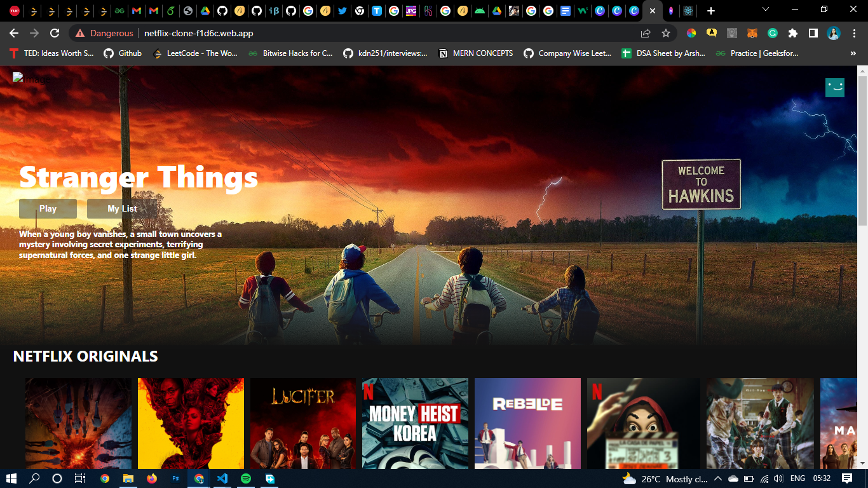Open the MetaMask fox extension

click(752, 33)
